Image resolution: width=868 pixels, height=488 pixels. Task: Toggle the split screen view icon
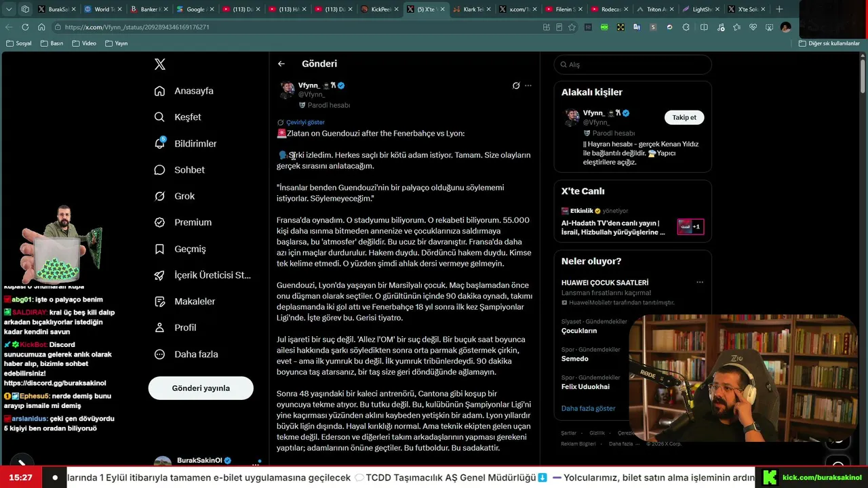tap(704, 27)
